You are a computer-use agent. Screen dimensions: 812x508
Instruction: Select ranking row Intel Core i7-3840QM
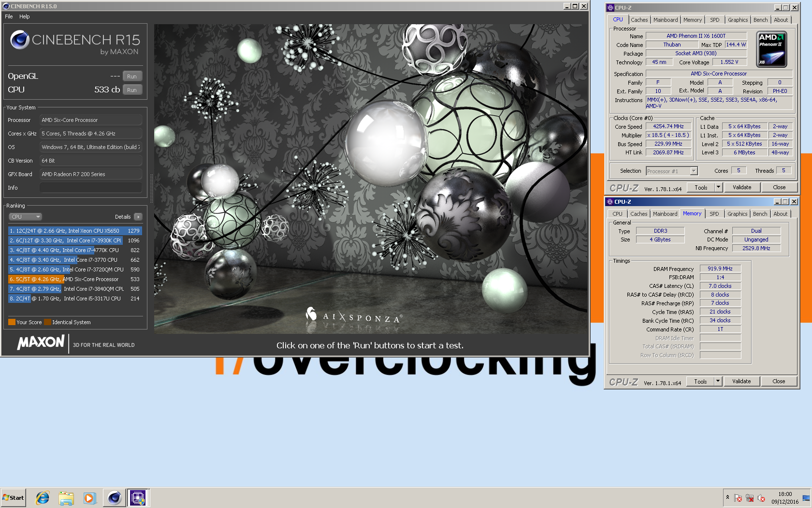(x=75, y=289)
